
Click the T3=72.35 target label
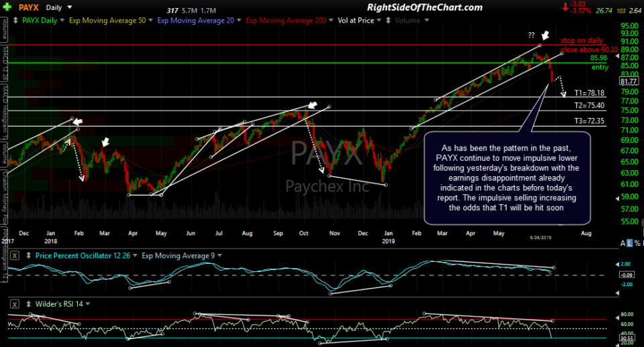590,121
